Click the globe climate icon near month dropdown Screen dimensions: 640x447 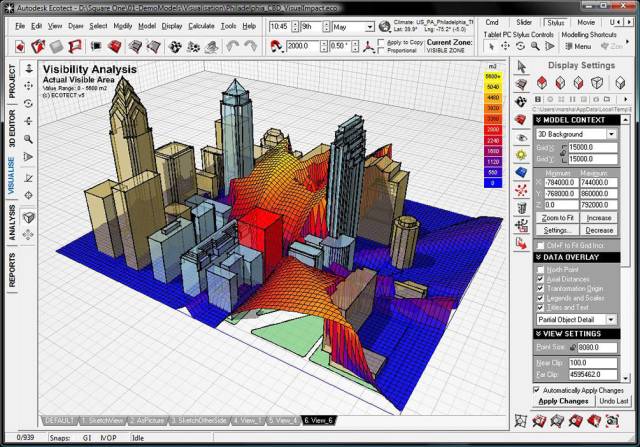click(x=384, y=27)
